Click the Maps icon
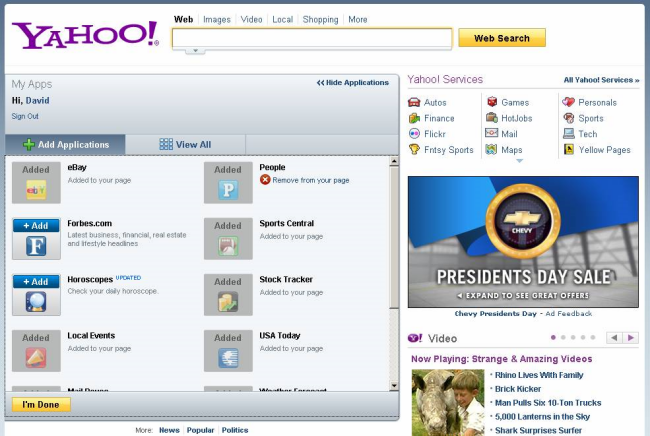Screen dimensions: 650x436 pyautogui.click(x=492, y=149)
